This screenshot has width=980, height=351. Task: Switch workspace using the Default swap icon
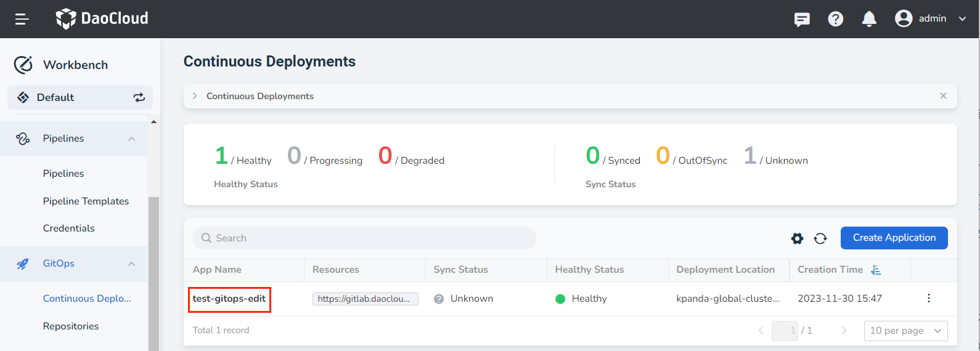coord(139,97)
